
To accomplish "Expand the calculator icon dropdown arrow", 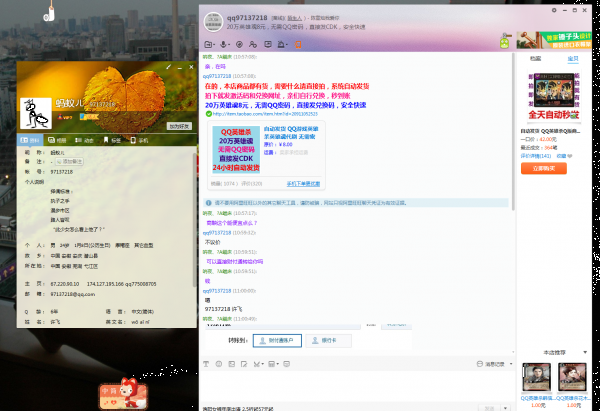I will click(277, 364).
